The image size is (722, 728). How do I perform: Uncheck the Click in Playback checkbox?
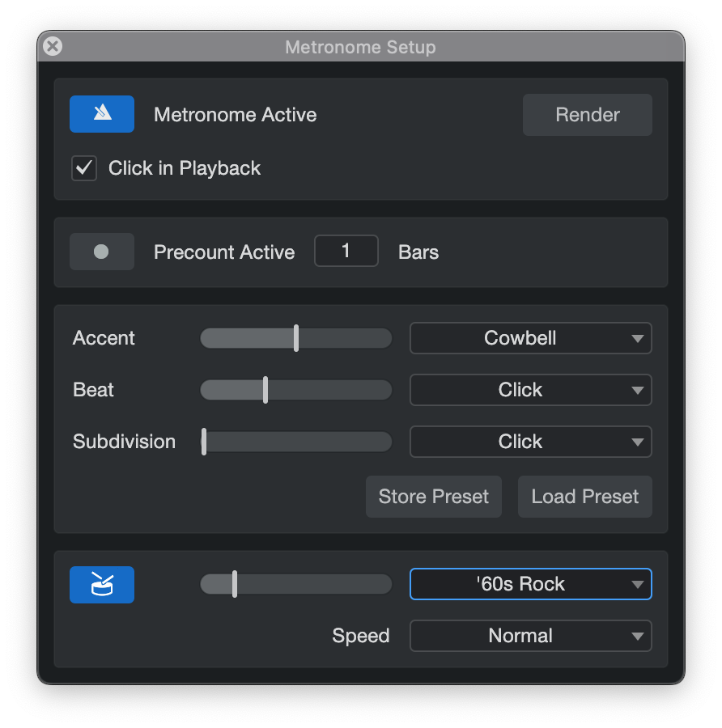[84, 168]
